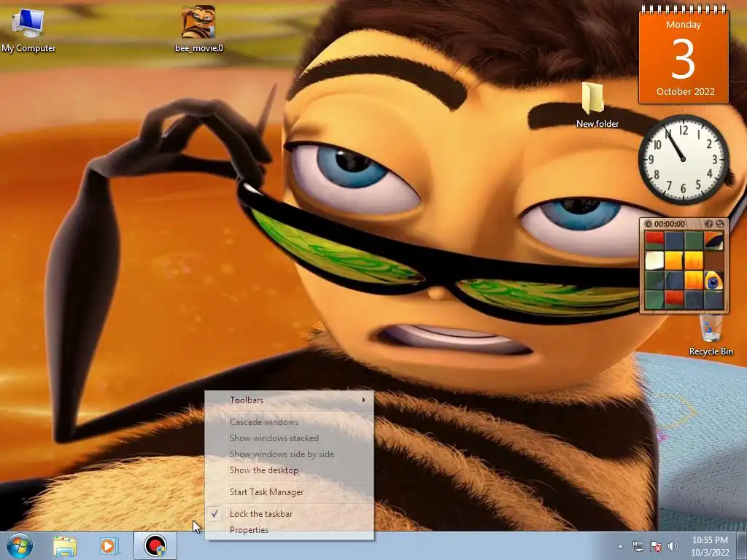Click the screen recorder taskbar button

point(155,545)
